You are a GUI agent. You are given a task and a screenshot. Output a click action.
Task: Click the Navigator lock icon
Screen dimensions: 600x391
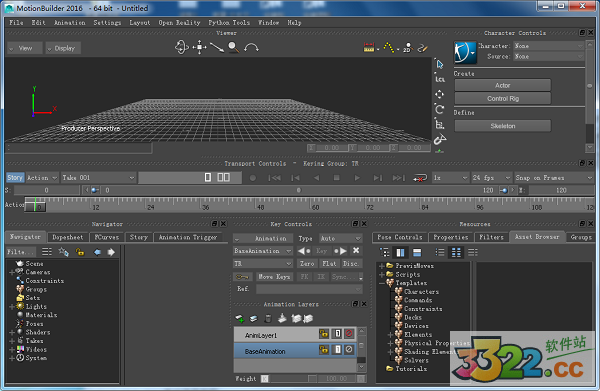pyautogui.click(x=80, y=252)
